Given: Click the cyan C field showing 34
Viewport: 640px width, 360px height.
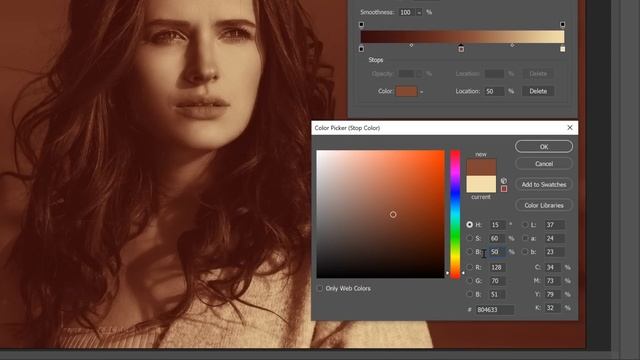Looking at the screenshot, I should tap(553, 267).
